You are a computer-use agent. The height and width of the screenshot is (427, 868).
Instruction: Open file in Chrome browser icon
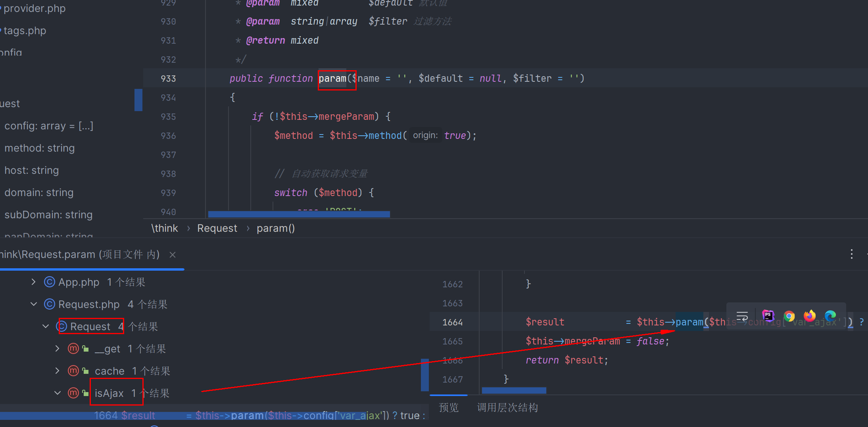pyautogui.click(x=789, y=316)
